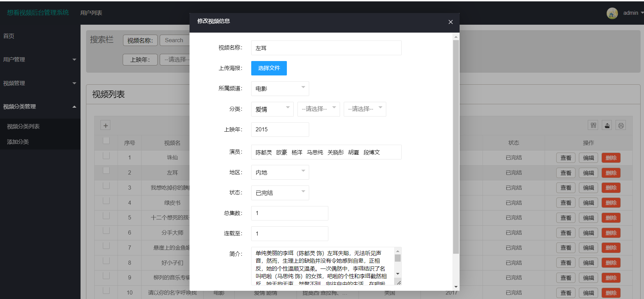Image resolution: width=644 pixels, height=299 pixels.
Task: Toggle the select-all checkbox in table header
Action: (x=106, y=141)
